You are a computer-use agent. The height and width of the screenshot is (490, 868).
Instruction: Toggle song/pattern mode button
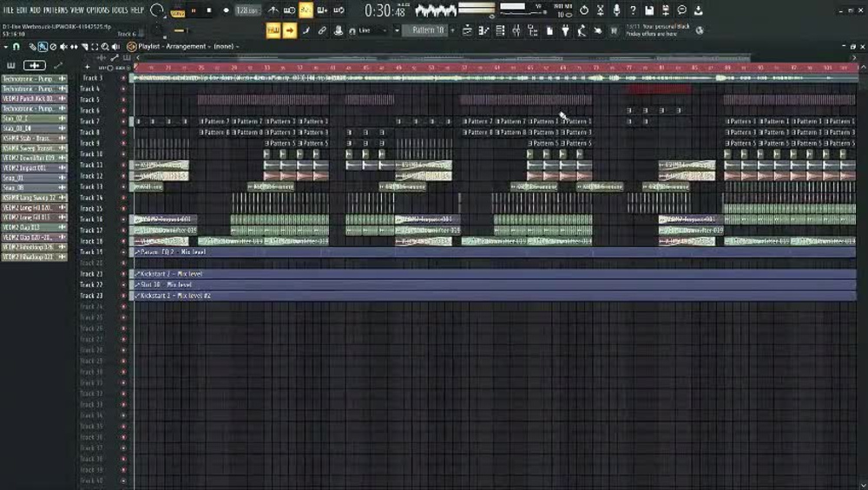click(178, 11)
